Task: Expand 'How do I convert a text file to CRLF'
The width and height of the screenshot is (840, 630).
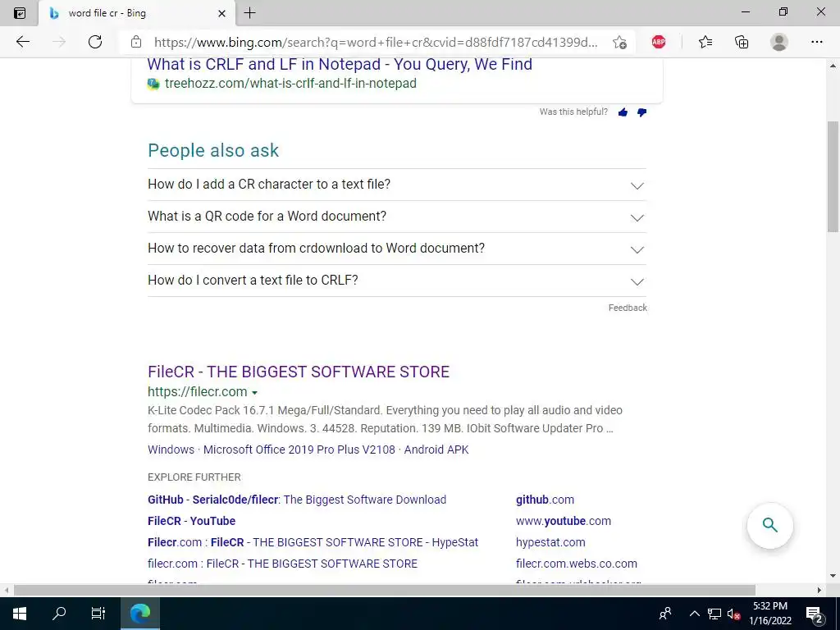Action: (397, 281)
